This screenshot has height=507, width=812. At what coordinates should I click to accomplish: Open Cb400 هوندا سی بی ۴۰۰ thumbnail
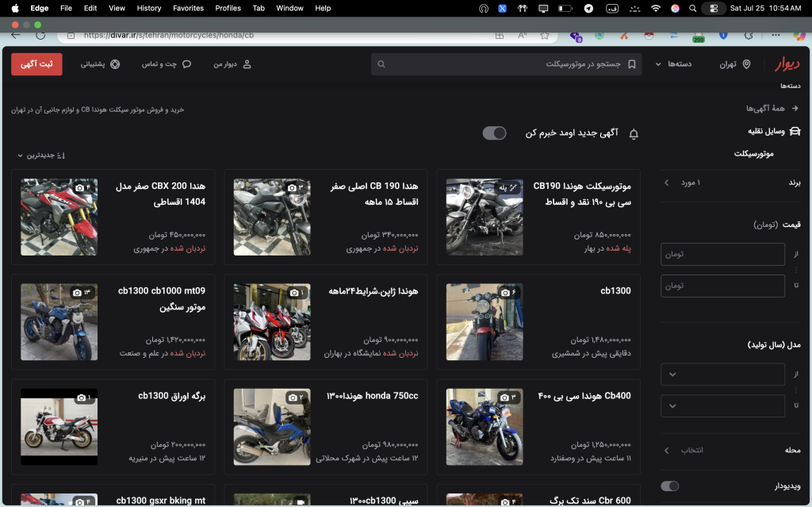[485, 427]
